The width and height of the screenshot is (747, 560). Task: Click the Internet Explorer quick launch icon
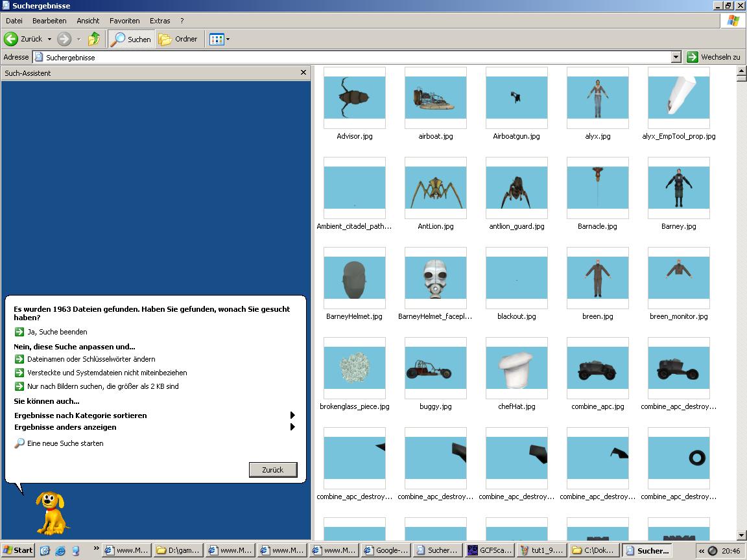tap(60, 550)
